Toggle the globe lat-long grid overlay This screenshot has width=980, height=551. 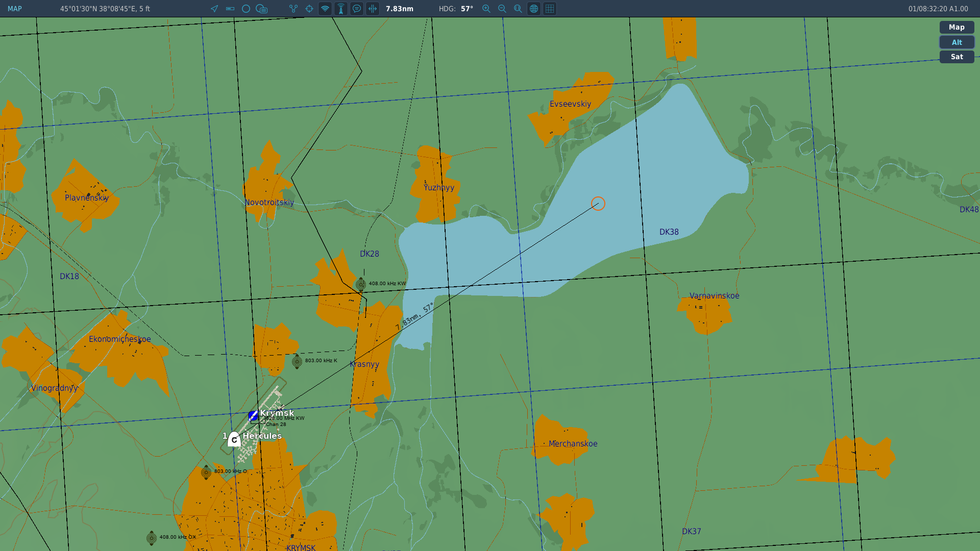click(x=534, y=9)
